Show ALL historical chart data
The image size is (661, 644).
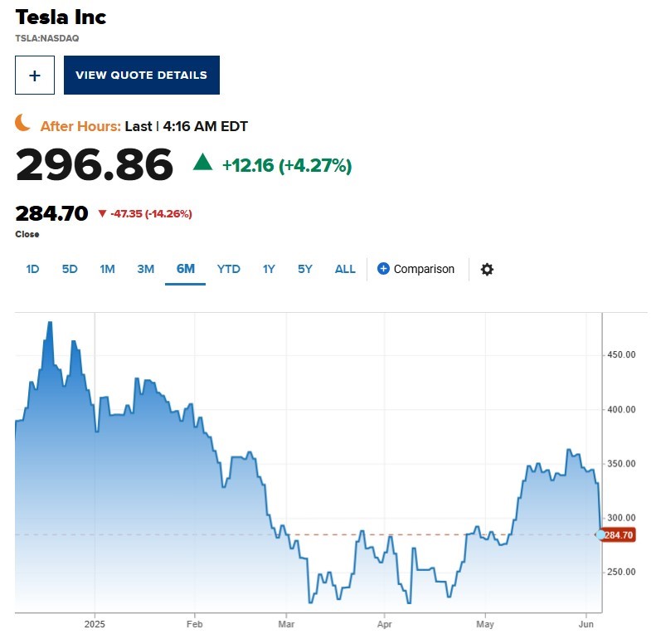pos(345,269)
